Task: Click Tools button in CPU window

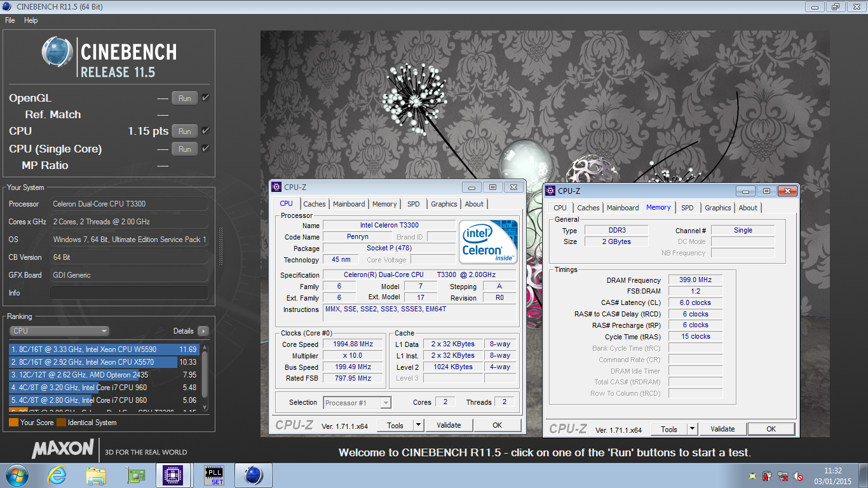Action: tap(395, 425)
